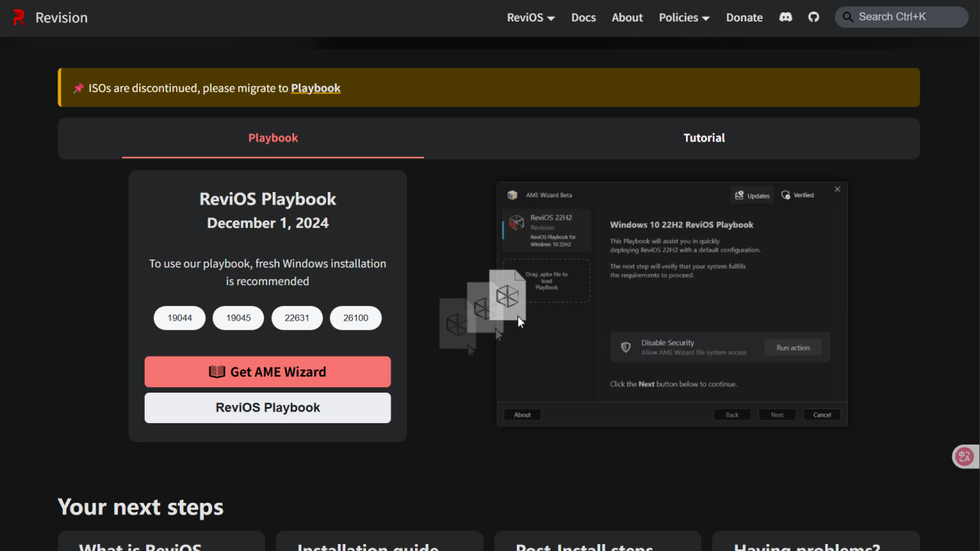Click the AME Wizard screenshot image
Screen dimensions: 980x551
[644, 304]
